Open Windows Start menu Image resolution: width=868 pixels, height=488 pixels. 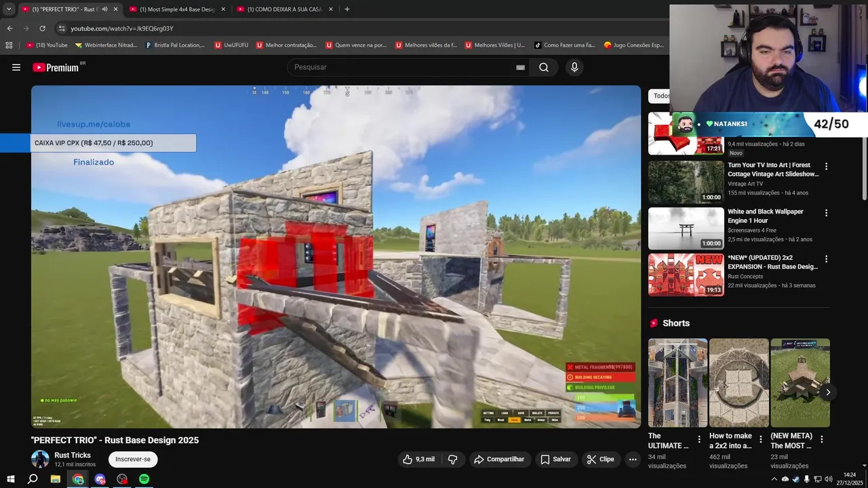click(10, 479)
